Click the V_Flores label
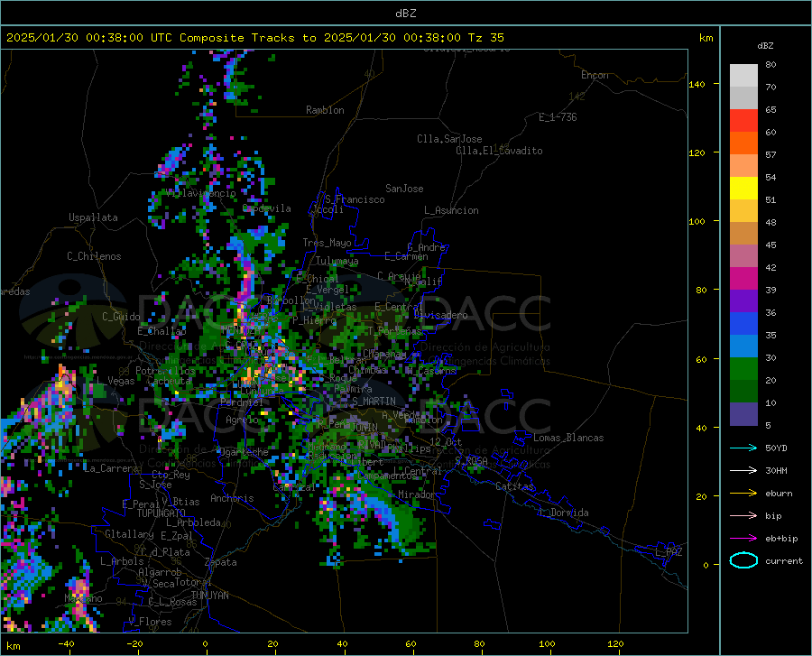The image size is (812, 656). point(150,622)
